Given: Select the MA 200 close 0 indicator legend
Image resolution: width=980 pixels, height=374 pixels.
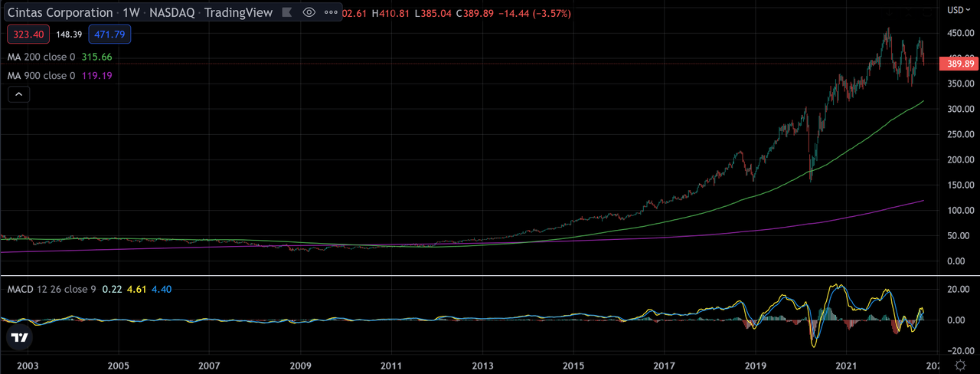Looking at the screenshot, I should tap(41, 57).
